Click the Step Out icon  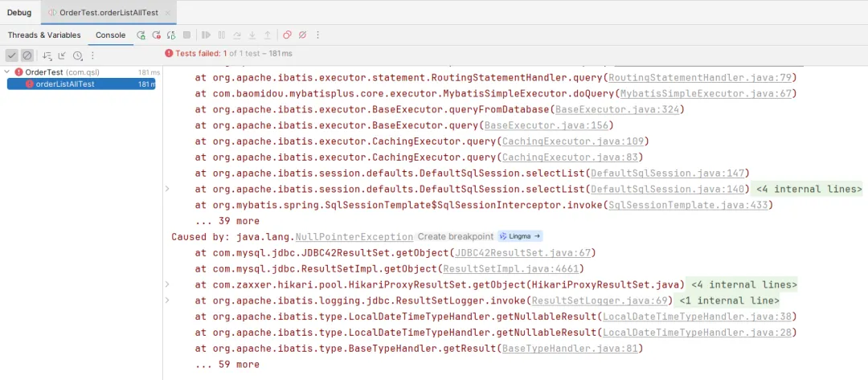(268, 35)
